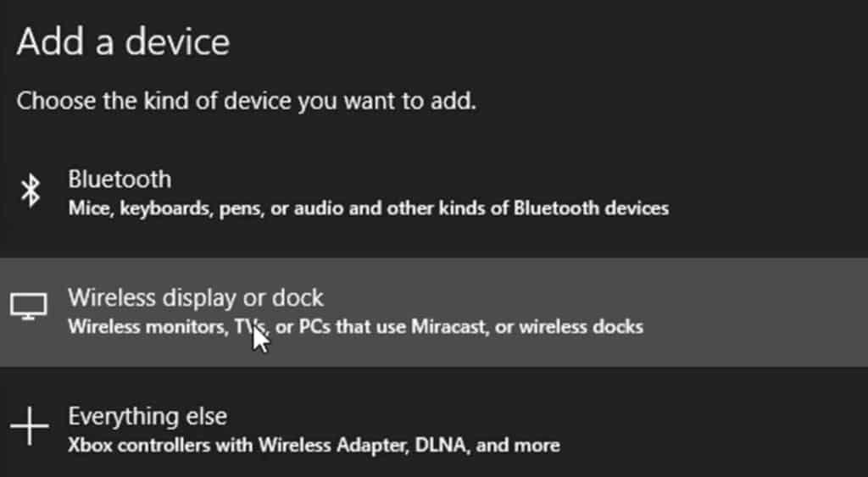Click the plus icon beside Everything else

30,426
